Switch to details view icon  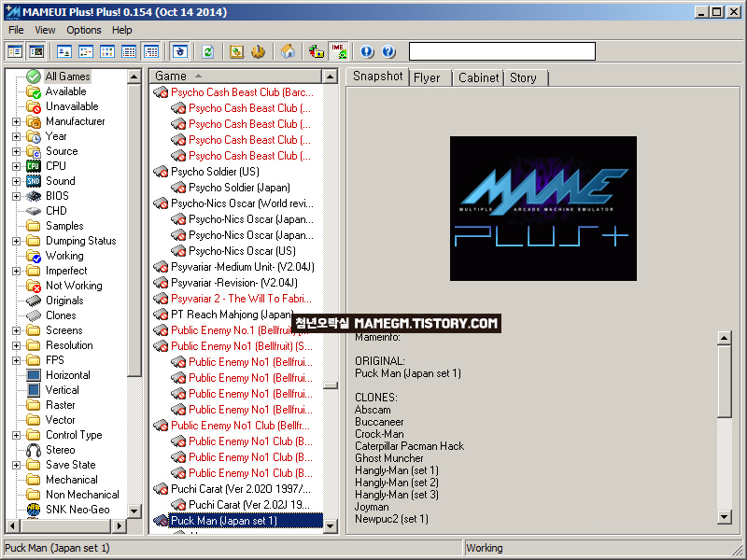pos(129,51)
